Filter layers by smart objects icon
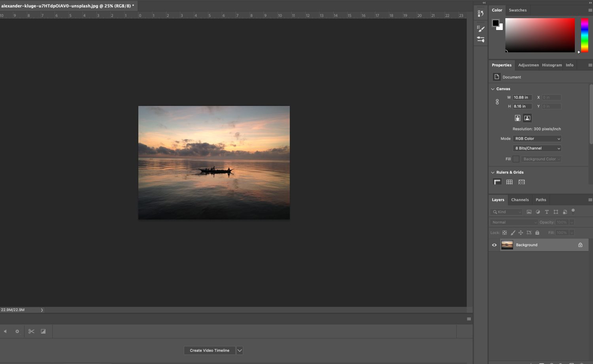Image resolution: width=593 pixels, height=364 pixels. coord(565,212)
